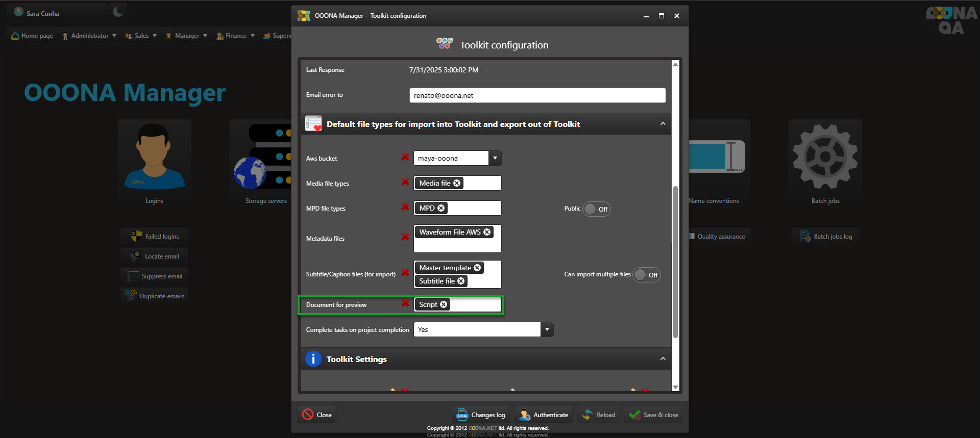Collapse Default file types section
Image resolution: width=980 pixels, height=438 pixels.
(x=663, y=124)
